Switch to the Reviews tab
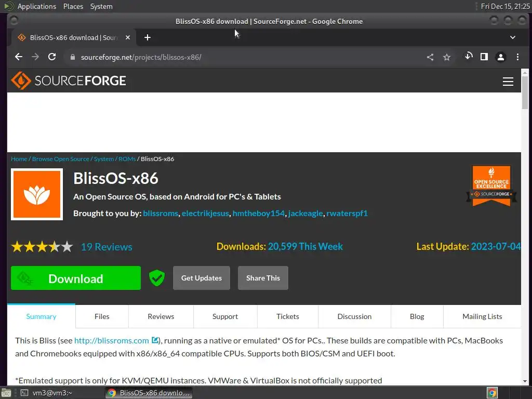This screenshot has height=399, width=532. point(161,316)
